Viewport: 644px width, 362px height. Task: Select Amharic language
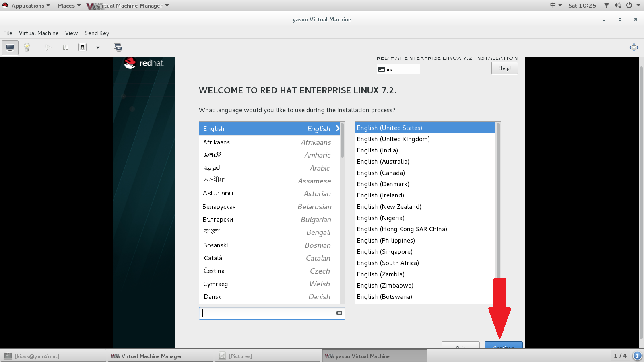click(x=269, y=155)
